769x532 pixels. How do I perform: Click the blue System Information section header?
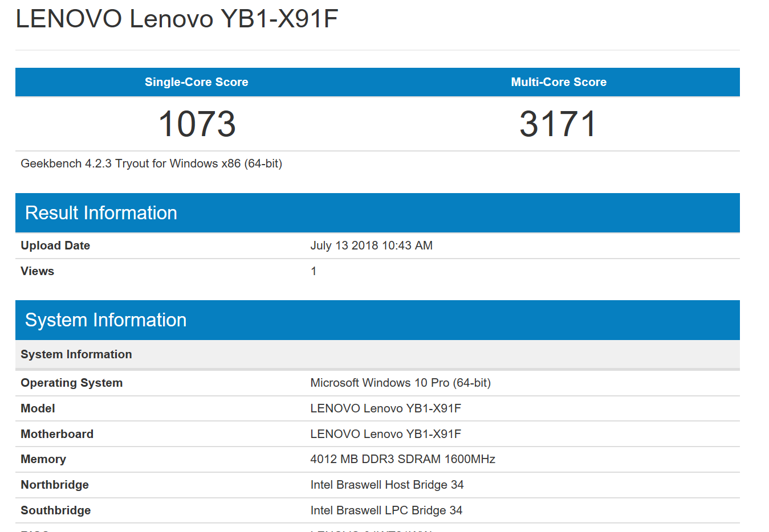[x=377, y=320]
